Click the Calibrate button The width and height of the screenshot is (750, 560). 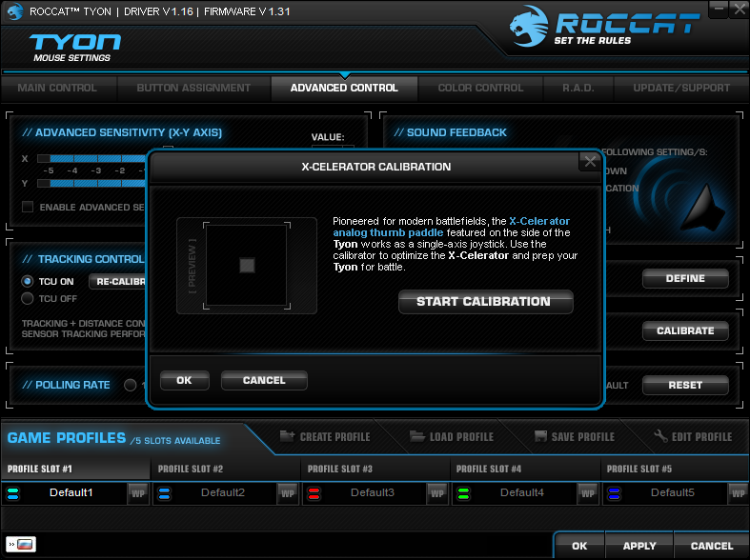tap(685, 330)
